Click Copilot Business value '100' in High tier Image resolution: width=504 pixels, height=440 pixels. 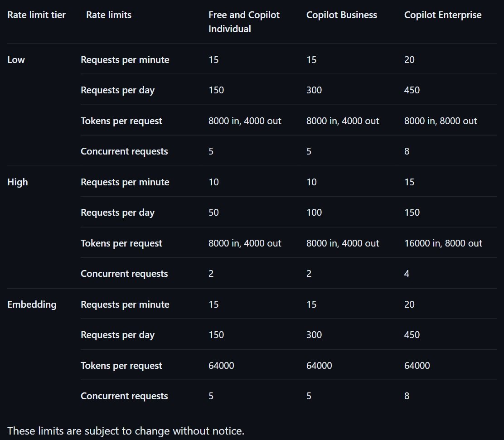point(314,213)
